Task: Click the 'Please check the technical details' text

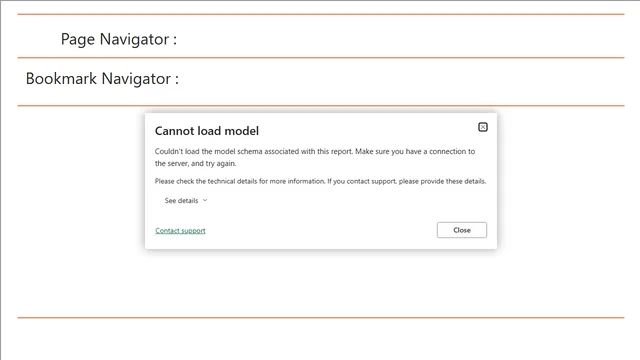Action: pos(320,181)
